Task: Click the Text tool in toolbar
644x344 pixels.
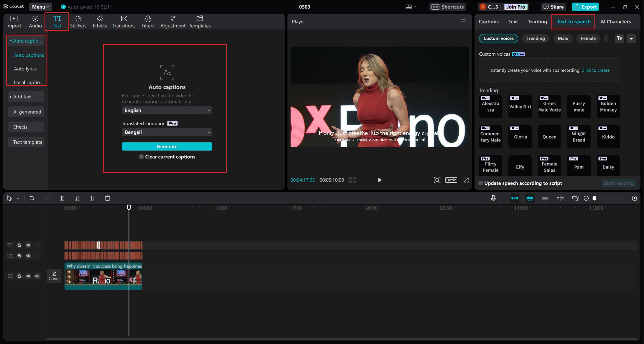Action: pyautogui.click(x=57, y=21)
